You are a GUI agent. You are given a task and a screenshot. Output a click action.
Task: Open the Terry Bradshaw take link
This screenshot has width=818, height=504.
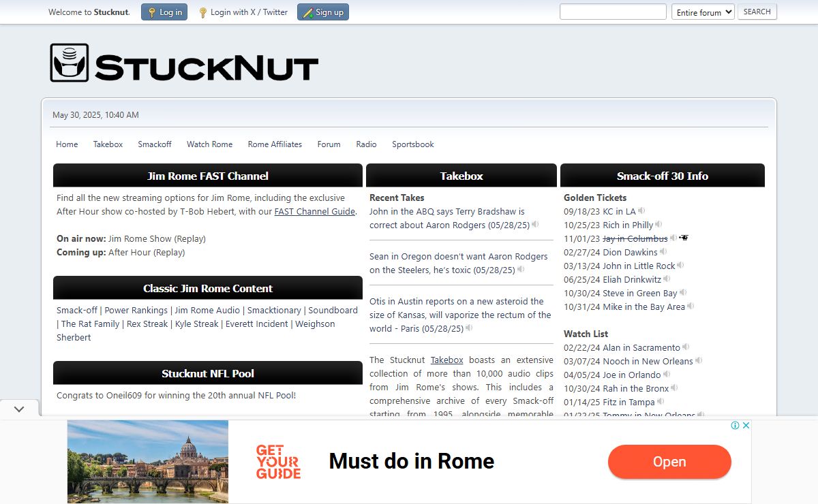tap(449, 219)
